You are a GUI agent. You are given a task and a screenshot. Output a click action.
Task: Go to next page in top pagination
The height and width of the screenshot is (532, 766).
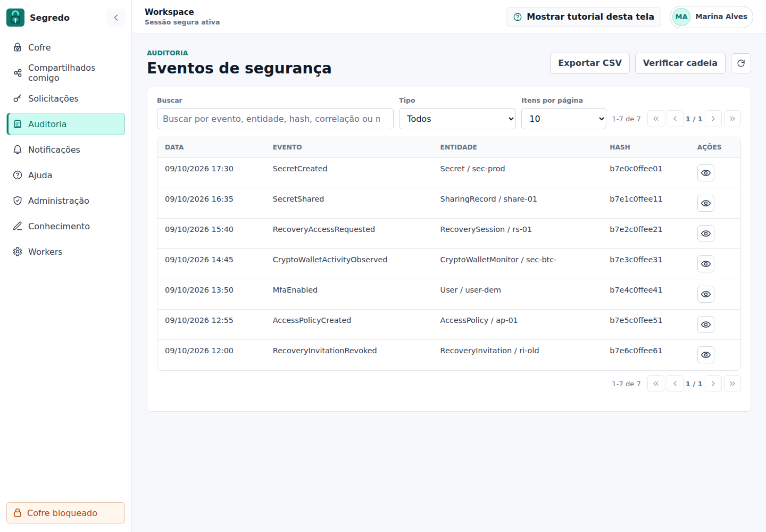point(713,119)
